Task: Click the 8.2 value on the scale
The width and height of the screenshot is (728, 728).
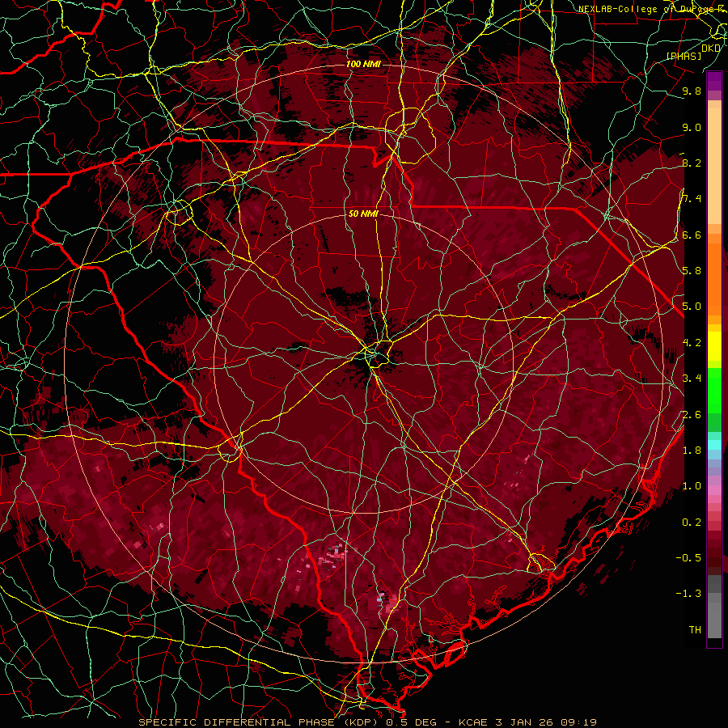Action: pyautogui.click(x=692, y=163)
